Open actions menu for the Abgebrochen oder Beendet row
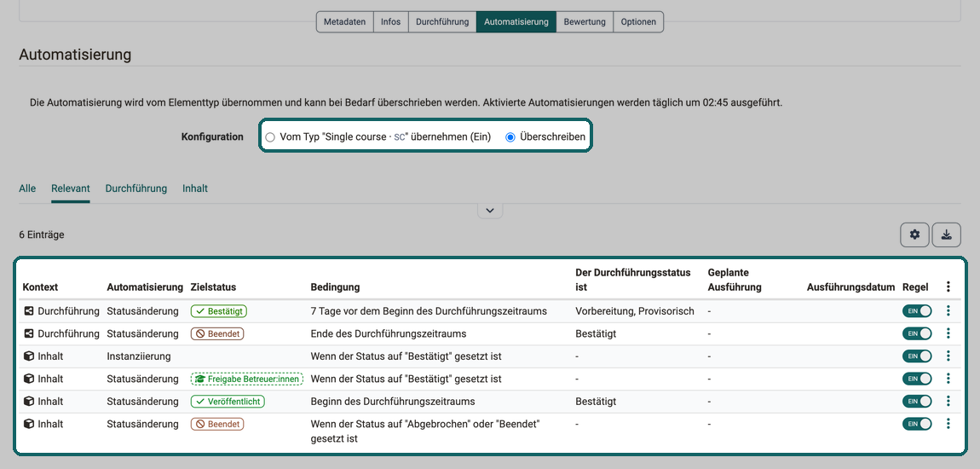980x469 pixels. click(x=948, y=423)
